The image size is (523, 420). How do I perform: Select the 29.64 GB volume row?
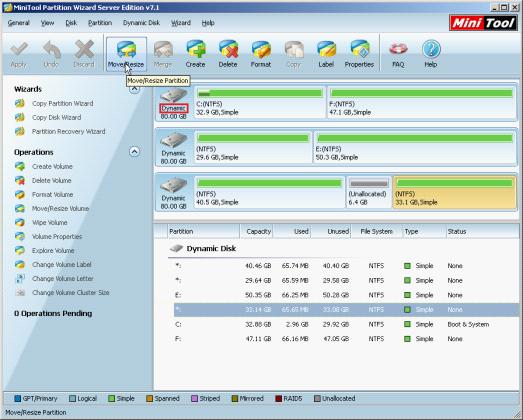click(346, 281)
